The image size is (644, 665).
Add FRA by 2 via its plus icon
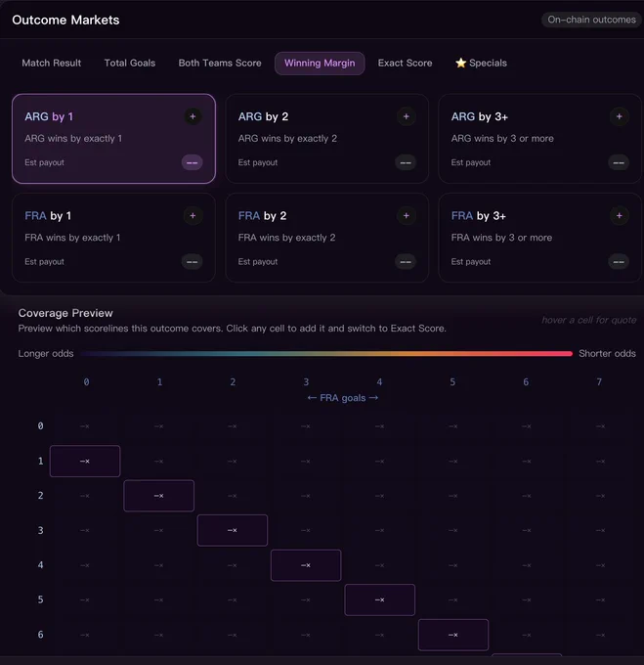pyautogui.click(x=407, y=216)
